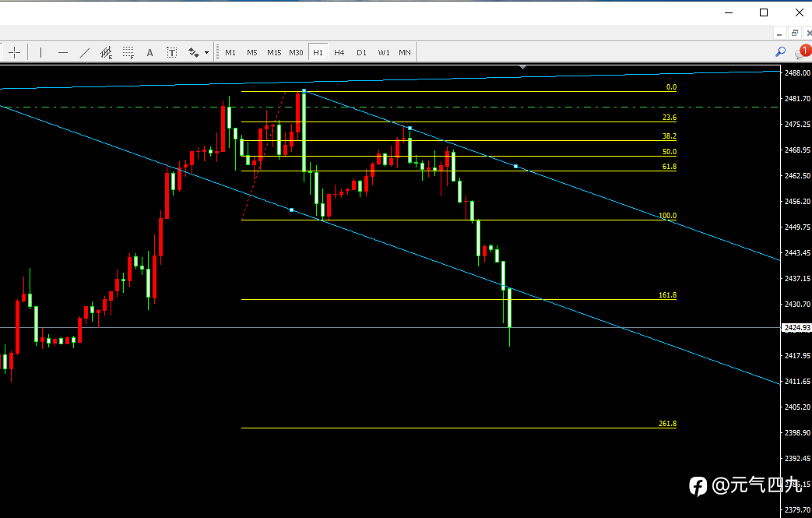Screen dimensions: 812x518
Task: Click the trendline anchor point at the chart peak
Action: coord(304,91)
